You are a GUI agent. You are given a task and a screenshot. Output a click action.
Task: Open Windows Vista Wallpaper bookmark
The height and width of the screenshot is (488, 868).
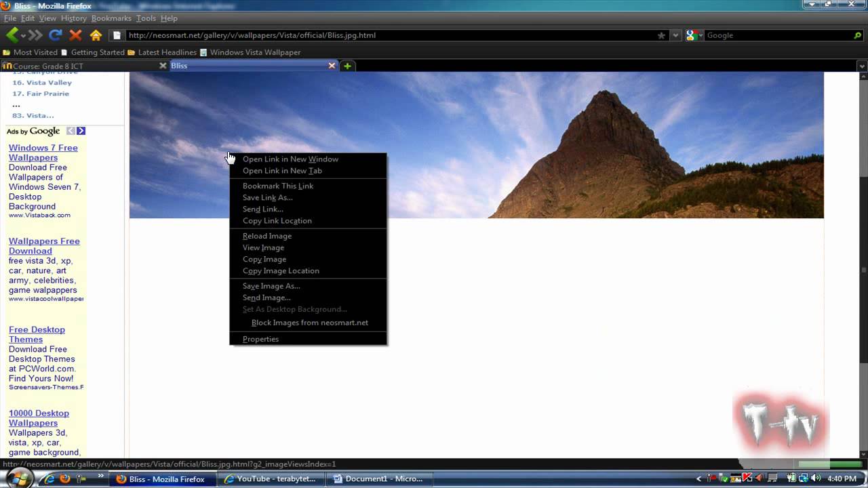pyautogui.click(x=250, y=52)
